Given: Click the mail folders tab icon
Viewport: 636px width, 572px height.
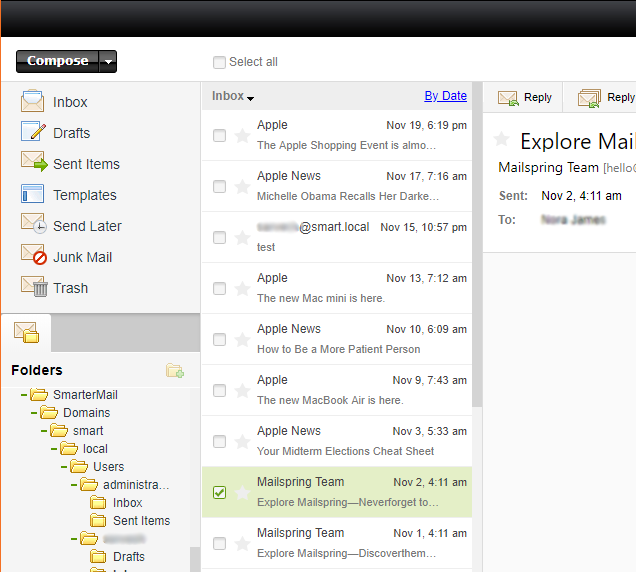Looking at the screenshot, I should pos(26,333).
